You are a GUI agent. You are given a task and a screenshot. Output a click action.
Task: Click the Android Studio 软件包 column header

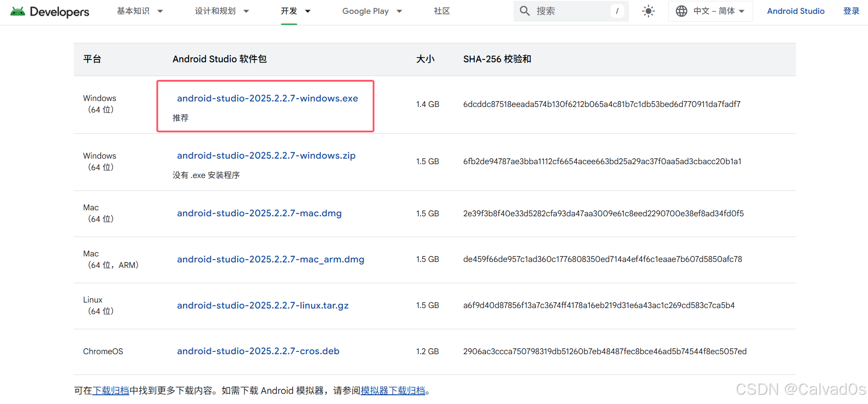(x=220, y=59)
